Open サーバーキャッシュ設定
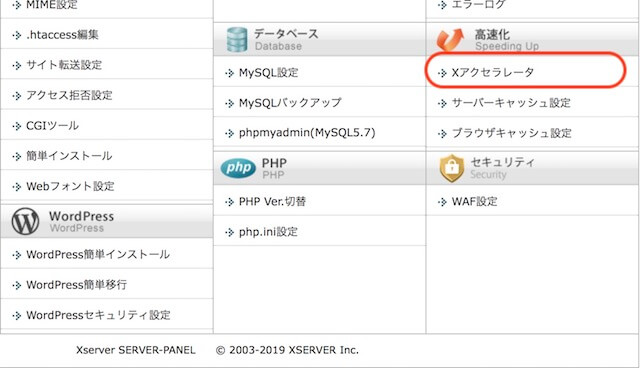Image resolution: width=640 pixels, height=368 pixels. click(x=511, y=103)
